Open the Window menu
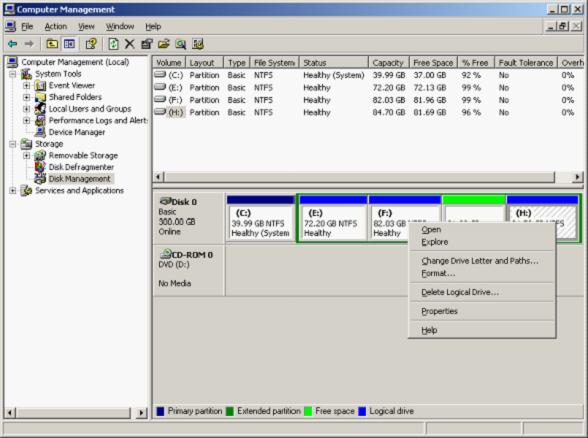This screenshot has width=588, height=438. pyautogui.click(x=120, y=27)
